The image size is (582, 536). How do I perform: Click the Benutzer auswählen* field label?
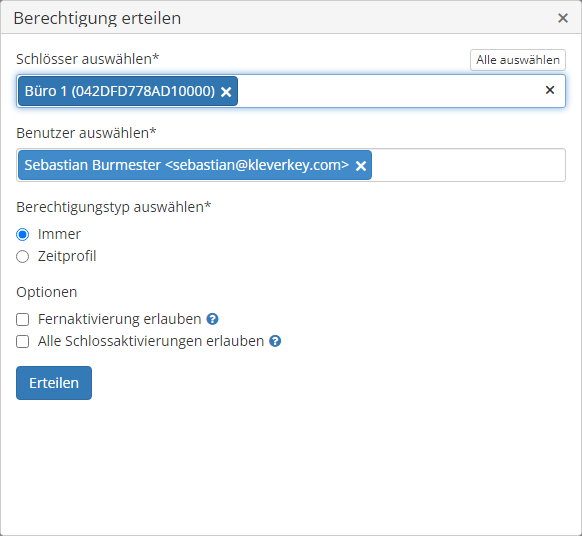[x=86, y=133]
